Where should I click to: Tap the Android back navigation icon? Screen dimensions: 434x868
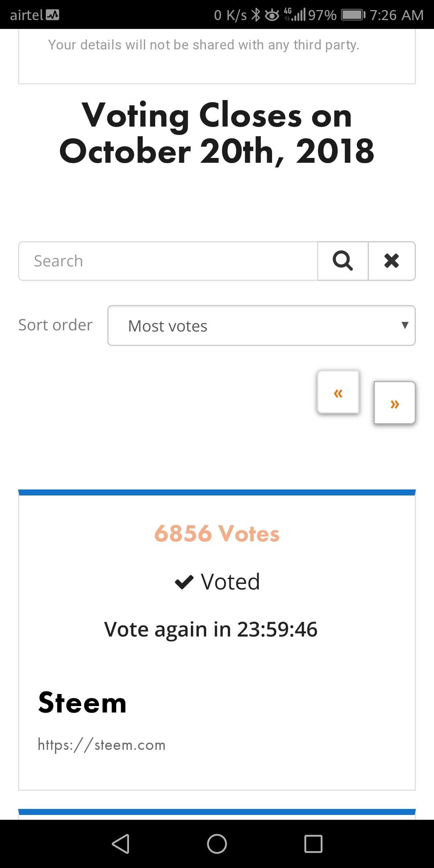(x=121, y=843)
